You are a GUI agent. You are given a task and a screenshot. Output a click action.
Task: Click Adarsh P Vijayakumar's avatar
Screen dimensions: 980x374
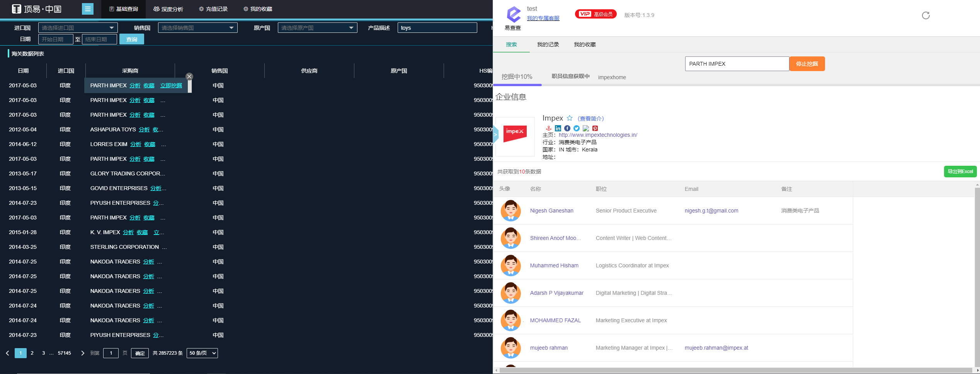click(511, 293)
